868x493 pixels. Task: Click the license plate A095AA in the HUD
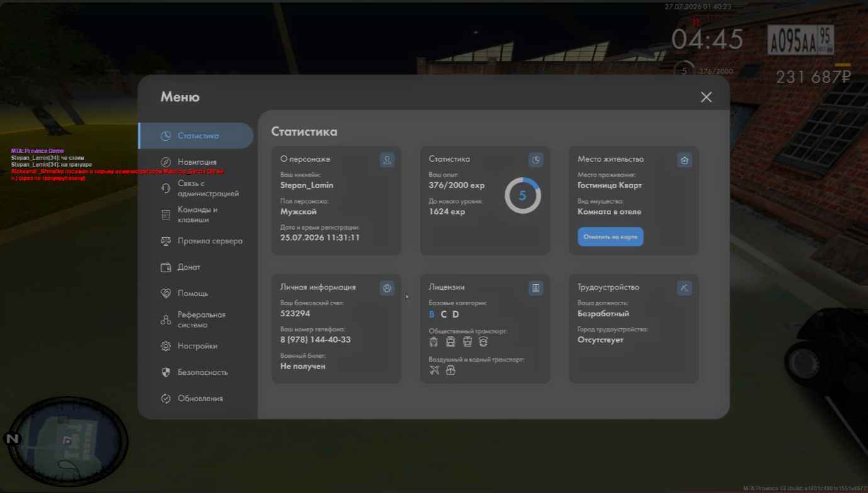pyautogui.click(x=801, y=40)
